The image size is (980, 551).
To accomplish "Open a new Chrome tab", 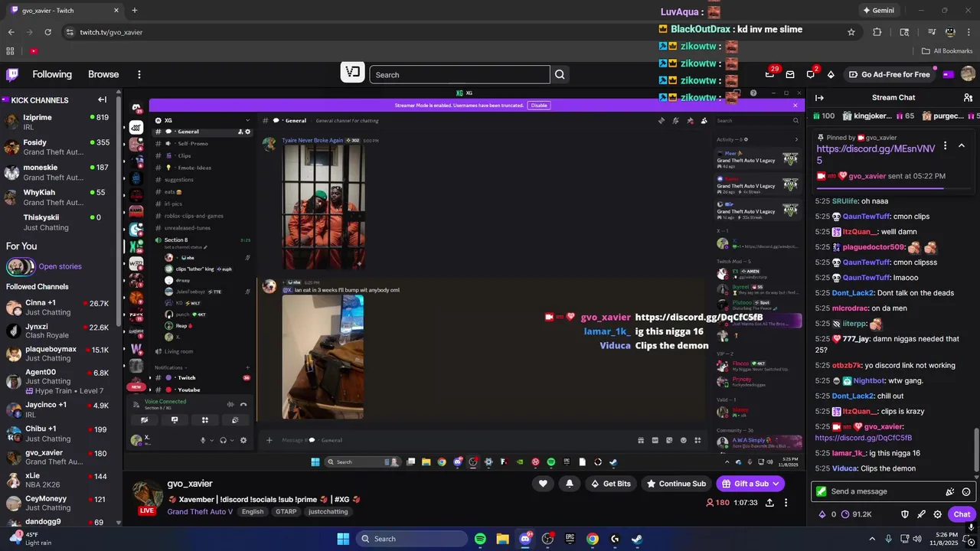I will 135,11.
